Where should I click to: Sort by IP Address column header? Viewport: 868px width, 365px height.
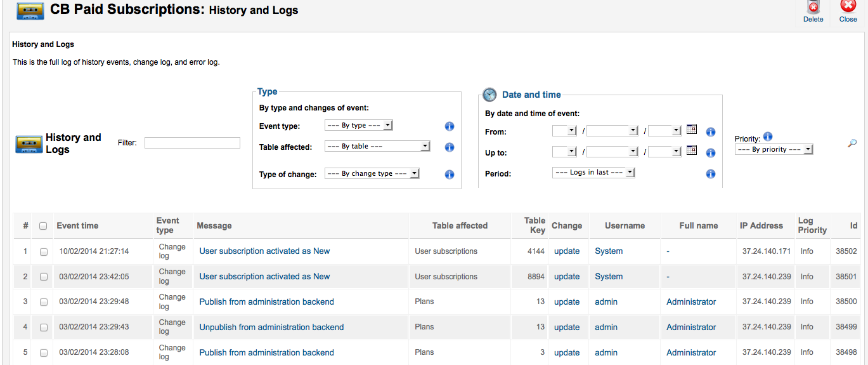click(761, 225)
